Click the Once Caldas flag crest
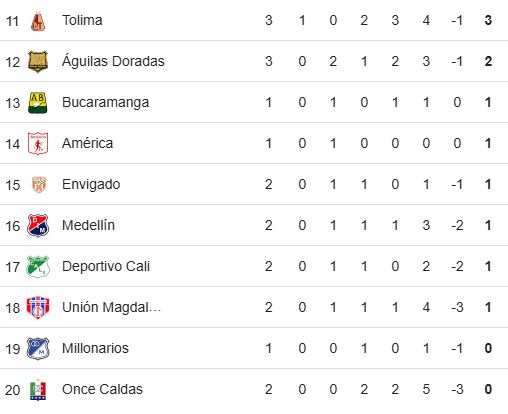This screenshot has height=414, width=508. [38, 390]
